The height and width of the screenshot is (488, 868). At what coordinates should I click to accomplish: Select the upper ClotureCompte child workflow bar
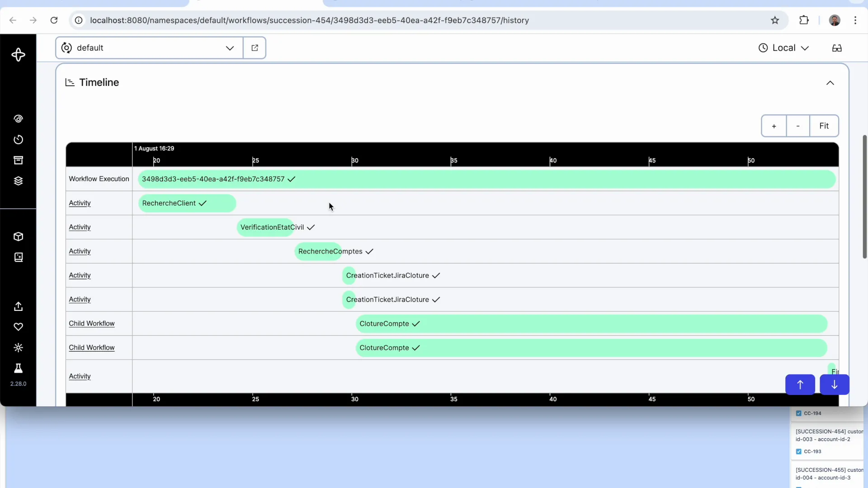[x=592, y=324]
